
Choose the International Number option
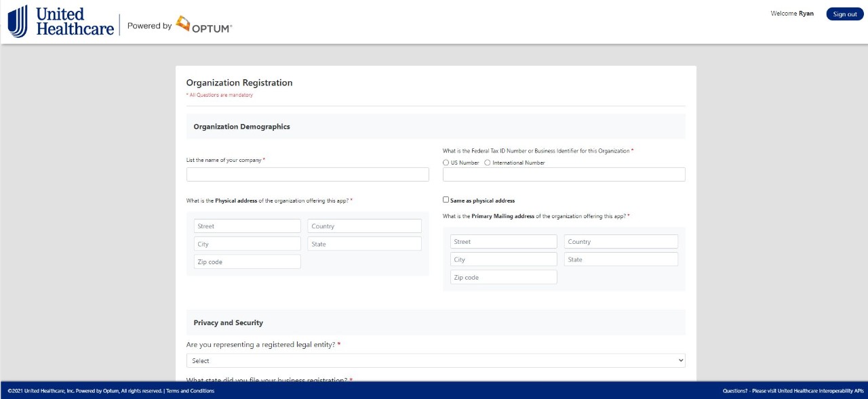[x=488, y=163]
